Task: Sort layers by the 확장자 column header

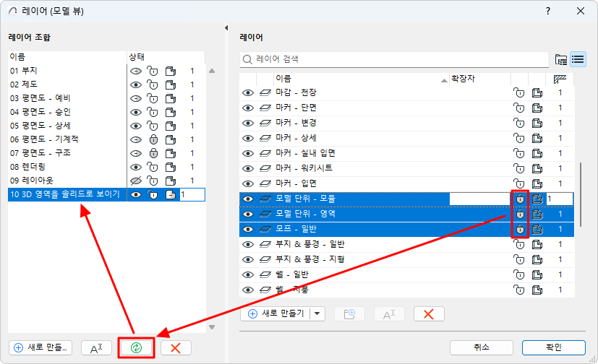Action: click(479, 79)
